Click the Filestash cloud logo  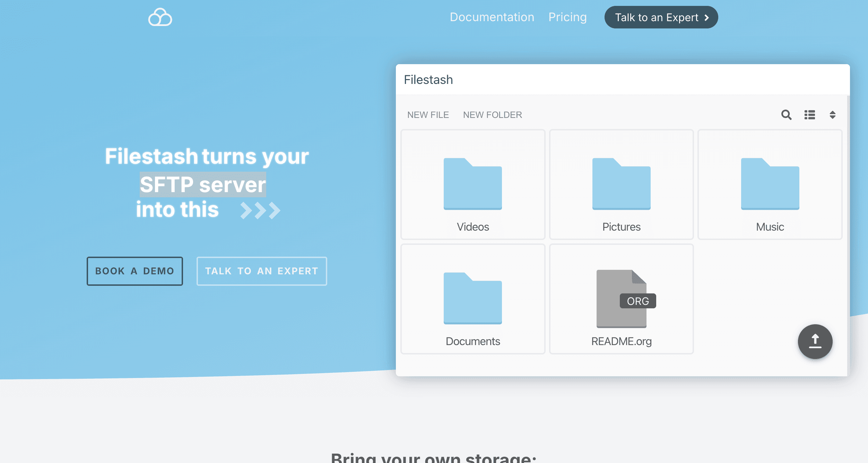[160, 17]
